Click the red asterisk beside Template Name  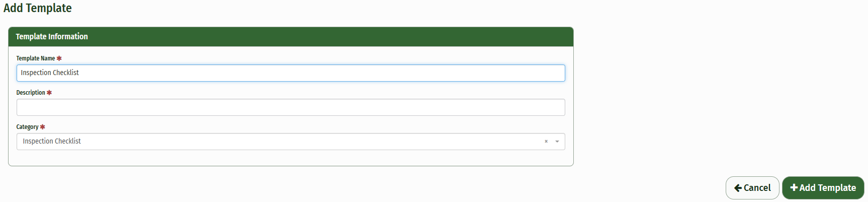click(x=59, y=58)
